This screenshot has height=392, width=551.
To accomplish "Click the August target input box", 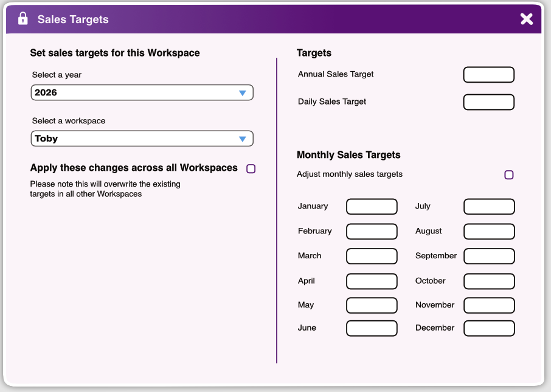I will 489,232.
